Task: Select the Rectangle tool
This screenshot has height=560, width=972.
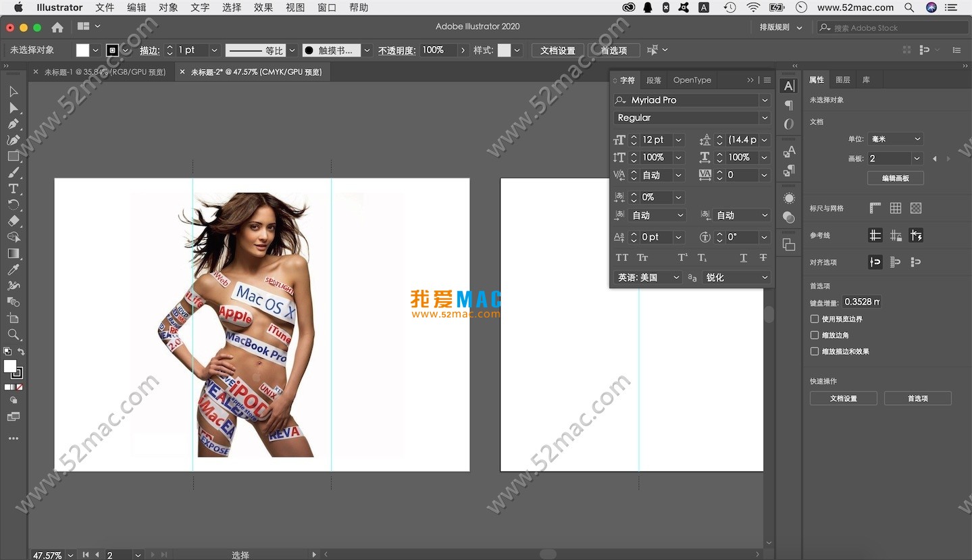Action: click(14, 156)
